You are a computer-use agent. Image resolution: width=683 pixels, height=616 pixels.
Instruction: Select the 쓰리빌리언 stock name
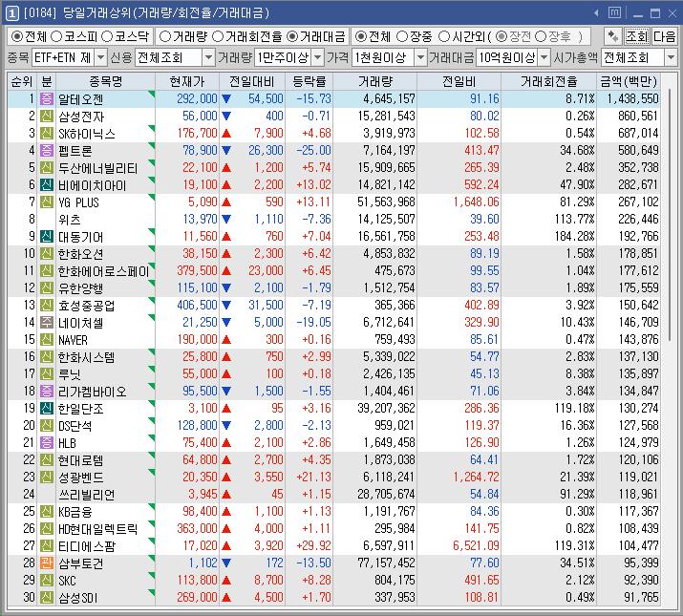(87, 495)
